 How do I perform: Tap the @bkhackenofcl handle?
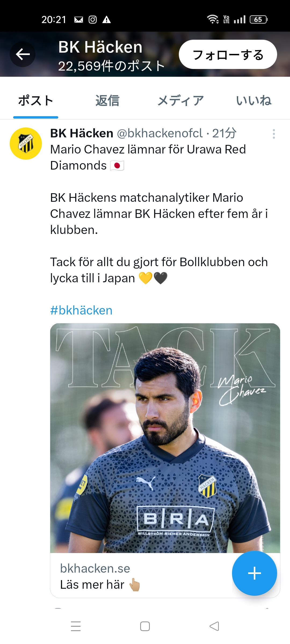pyautogui.click(x=160, y=133)
